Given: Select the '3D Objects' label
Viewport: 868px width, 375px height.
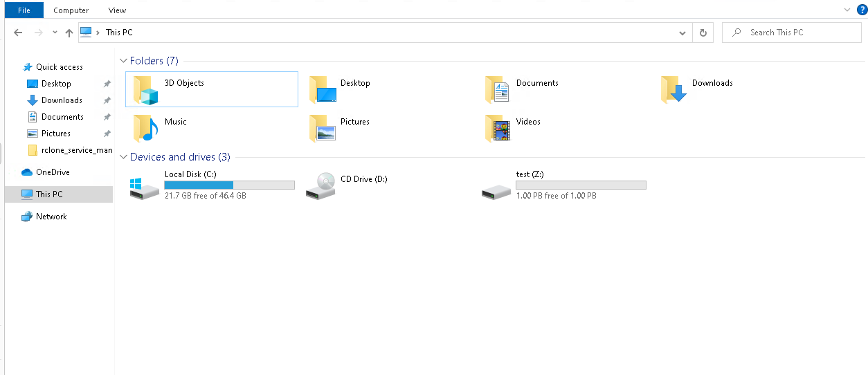Looking at the screenshot, I should pyautogui.click(x=184, y=83).
